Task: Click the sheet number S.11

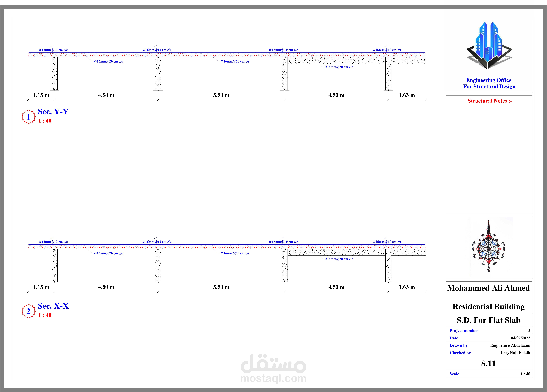Action: point(488,363)
